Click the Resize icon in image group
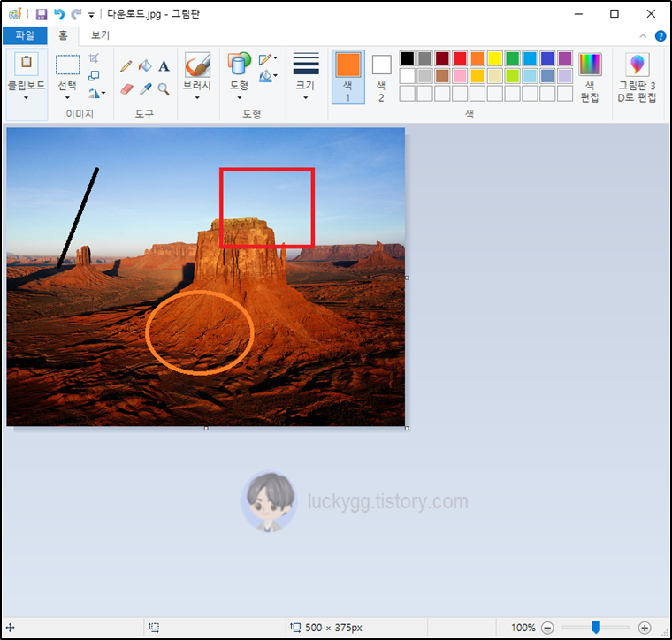 [x=94, y=76]
